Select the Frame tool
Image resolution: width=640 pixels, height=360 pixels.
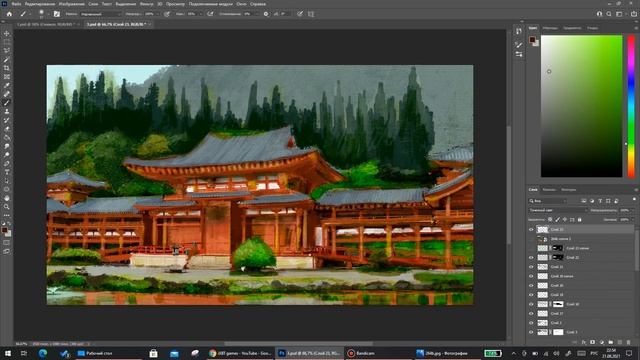point(7,76)
